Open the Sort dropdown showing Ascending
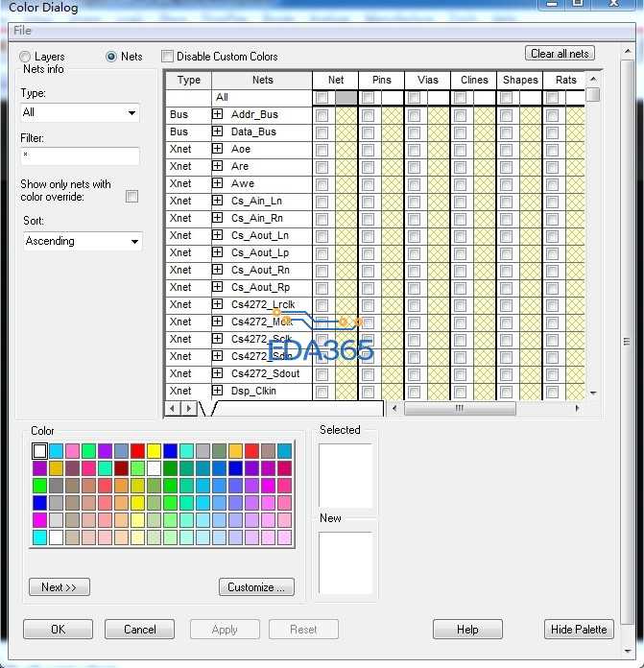 (83, 241)
